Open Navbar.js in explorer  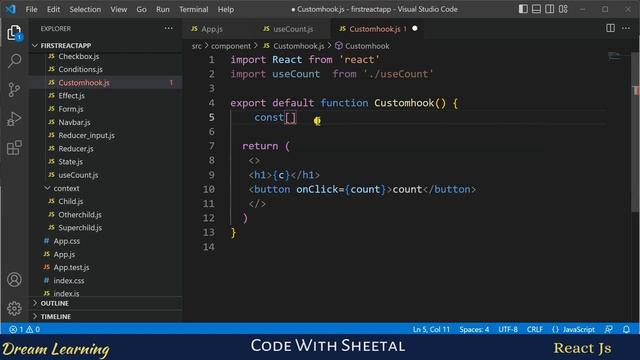74,122
